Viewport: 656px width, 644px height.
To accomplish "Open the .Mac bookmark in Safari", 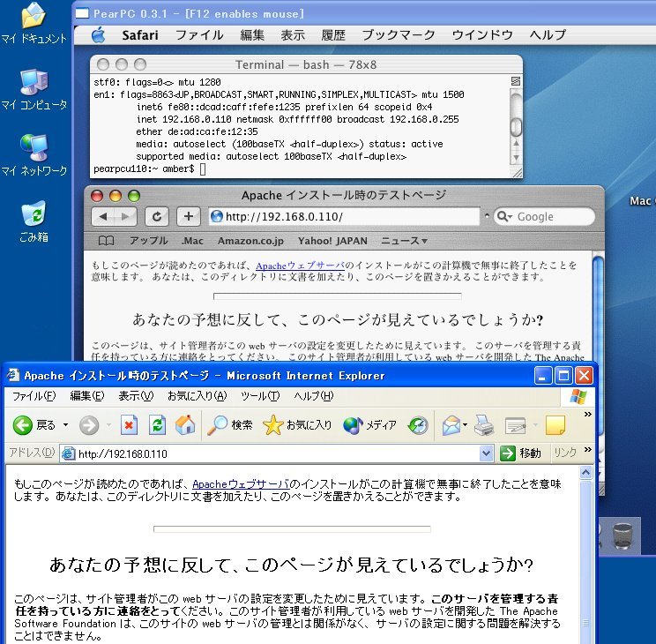I will click(x=192, y=241).
